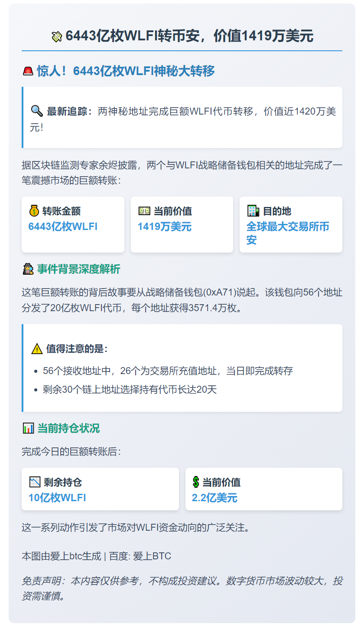
Task: Click the building icon next to 目的地
Action: point(253,211)
